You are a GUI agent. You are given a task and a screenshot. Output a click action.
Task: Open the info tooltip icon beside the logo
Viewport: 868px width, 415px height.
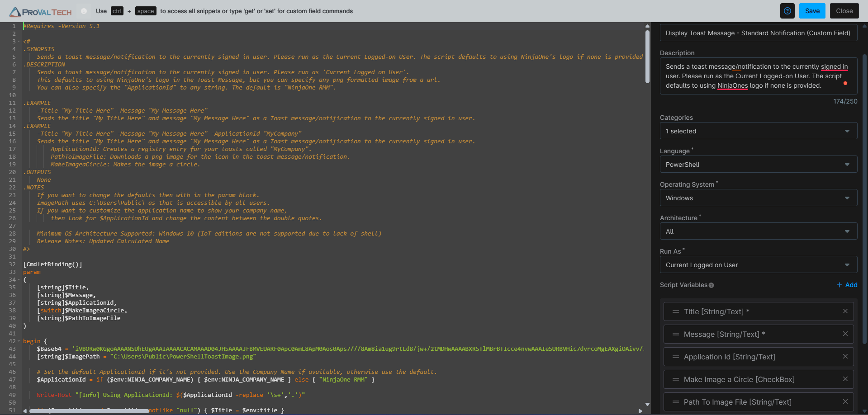click(x=84, y=11)
